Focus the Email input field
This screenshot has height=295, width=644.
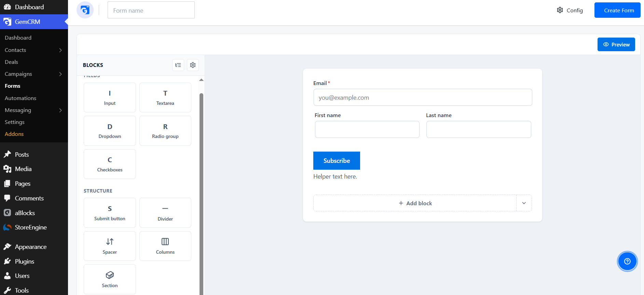423,97
